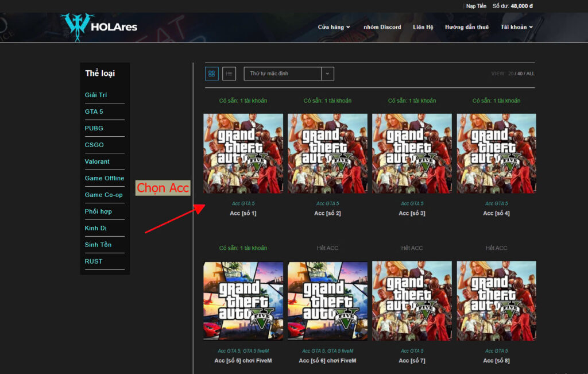Open the Valorant category
The width and height of the screenshot is (588, 374).
97,161
